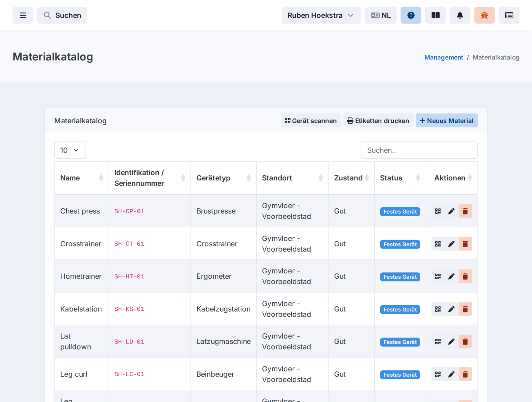The width and height of the screenshot is (532, 402).
Task: Delete the Crosstrainer entry
Action: tap(465, 244)
